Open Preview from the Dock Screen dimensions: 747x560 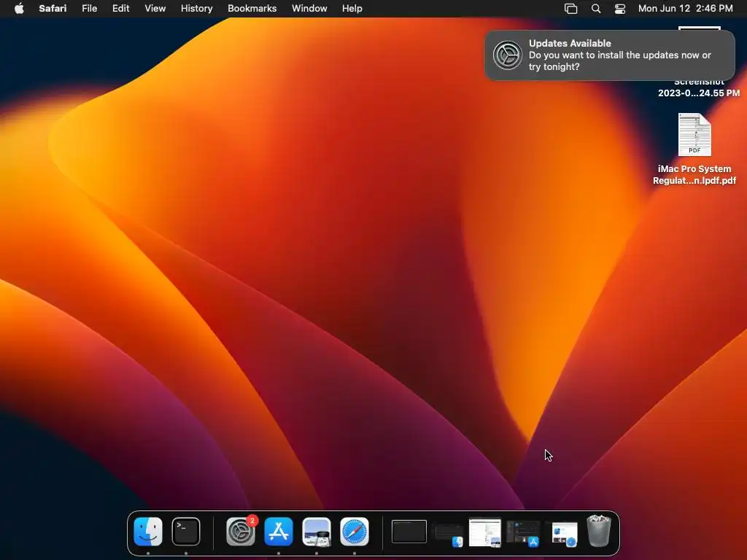click(x=317, y=532)
